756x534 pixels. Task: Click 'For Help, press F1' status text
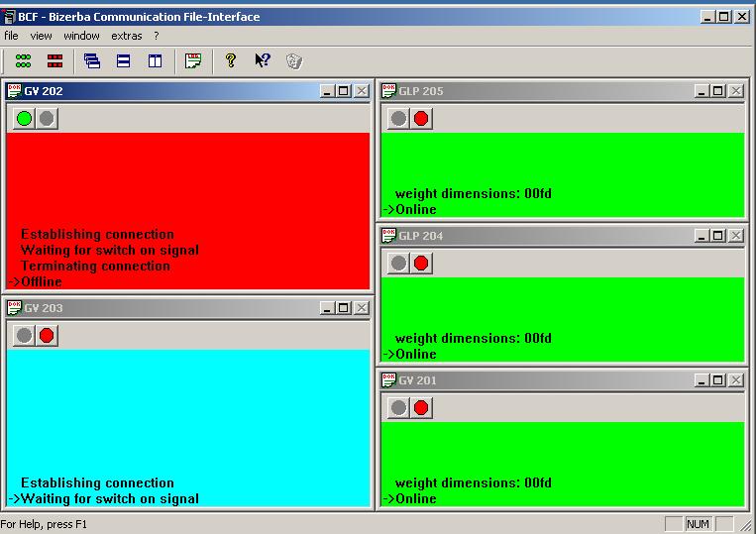[44, 524]
